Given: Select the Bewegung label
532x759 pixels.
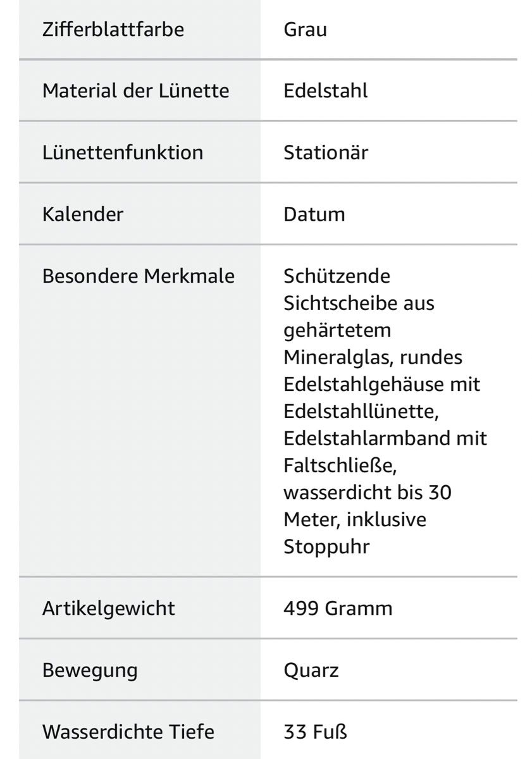Looking at the screenshot, I should pos(90,670).
